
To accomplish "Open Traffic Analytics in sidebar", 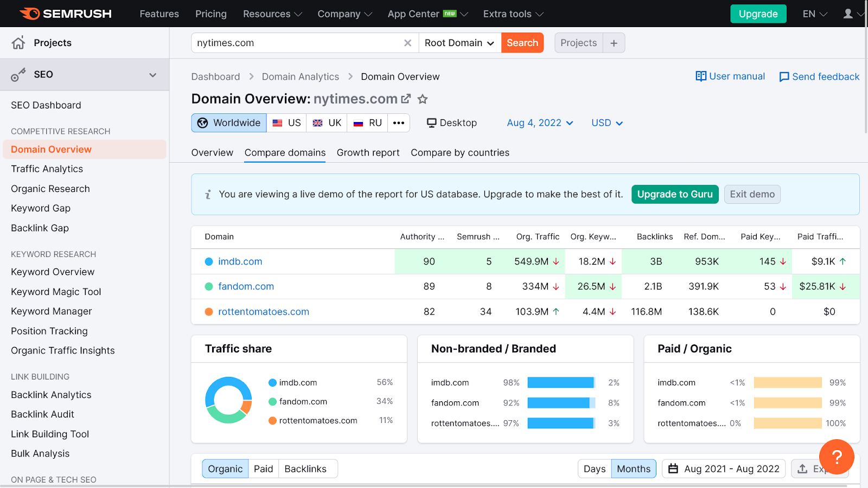I will 47,169.
